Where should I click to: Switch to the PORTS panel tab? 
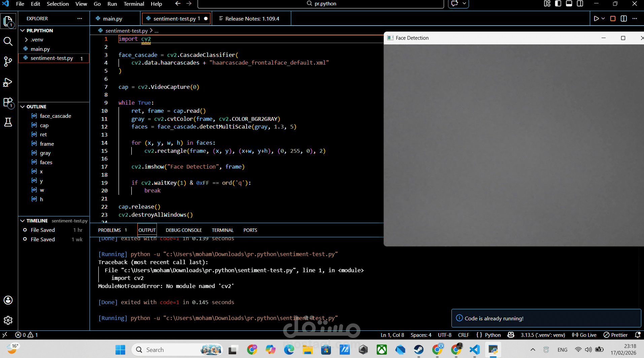[x=250, y=230]
